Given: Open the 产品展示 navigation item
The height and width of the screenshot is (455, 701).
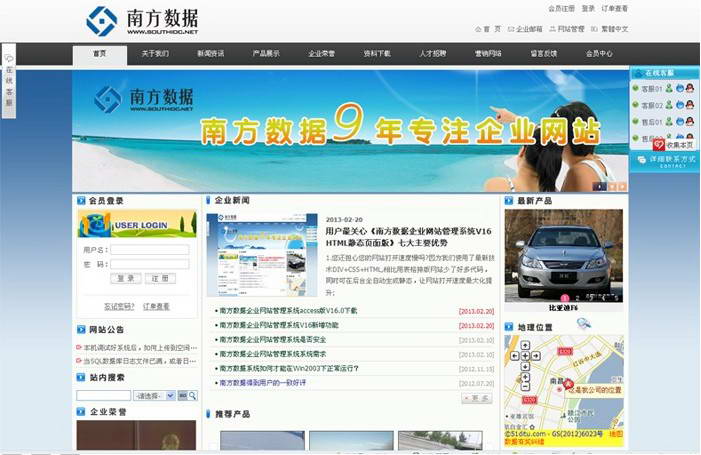Looking at the screenshot, I should [266, 54].
